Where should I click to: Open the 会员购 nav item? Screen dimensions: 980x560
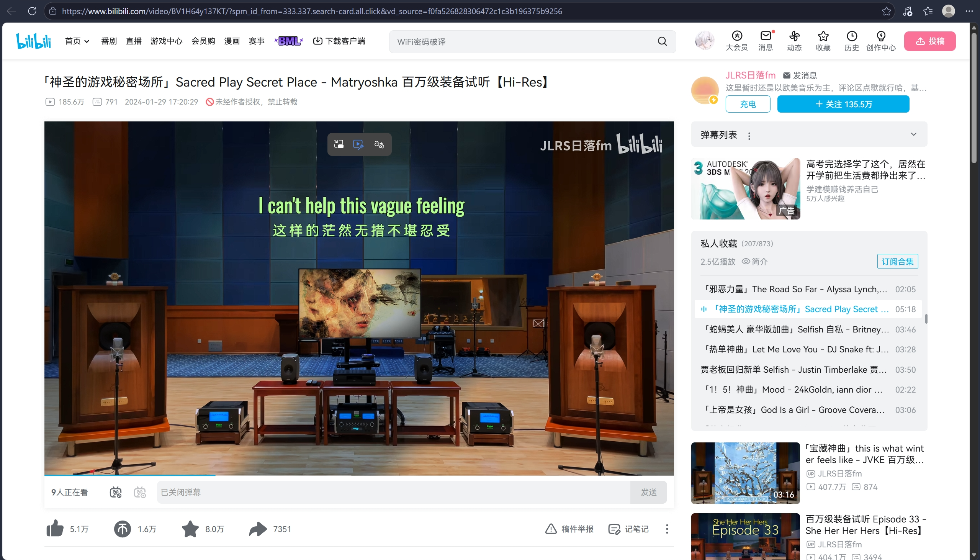point(203,41)
